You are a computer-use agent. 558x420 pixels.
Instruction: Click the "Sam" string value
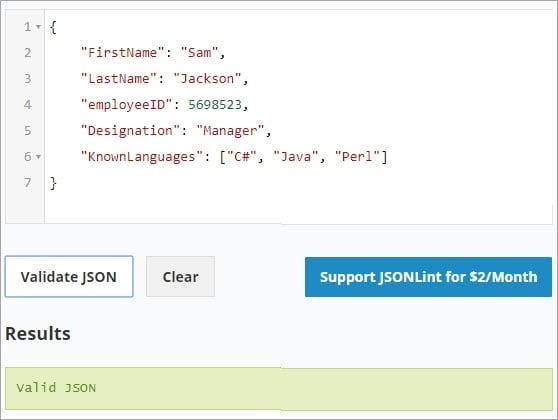(x=199, y=53)
